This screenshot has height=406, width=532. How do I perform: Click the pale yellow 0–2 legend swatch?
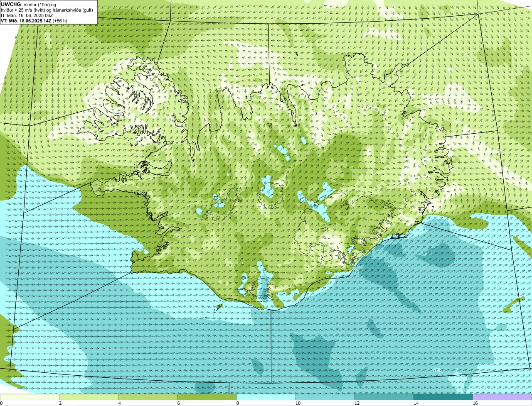coord(30,397)
